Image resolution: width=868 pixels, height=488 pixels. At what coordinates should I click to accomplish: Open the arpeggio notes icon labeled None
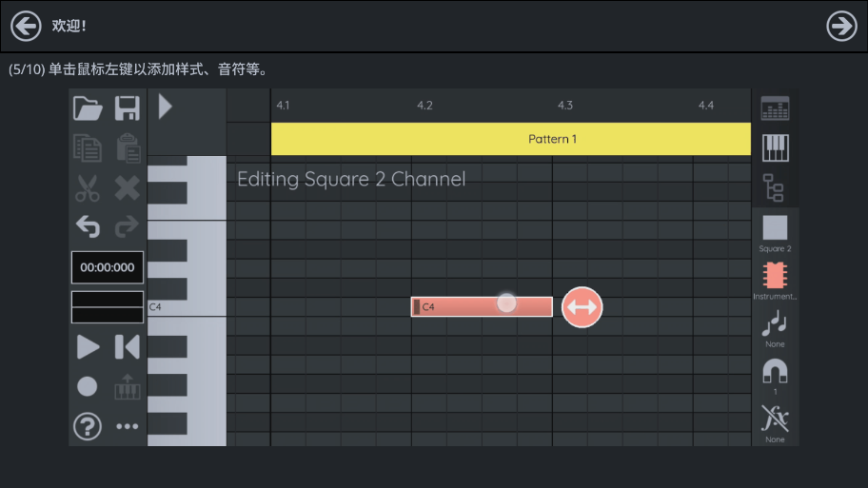coord(775,323)
